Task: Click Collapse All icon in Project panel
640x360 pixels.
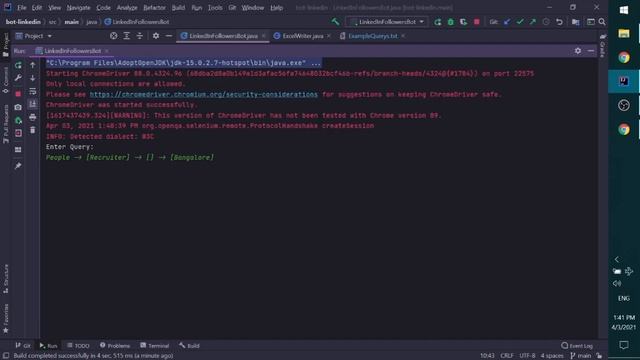Action: [140, 36]
